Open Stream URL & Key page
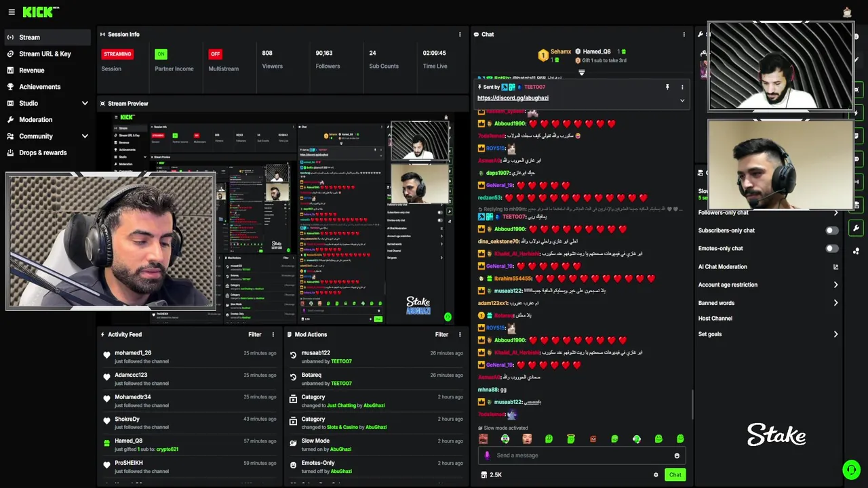The width and height of the screenshot is (868, 488). pyautogui.click(x=46, y=54)
